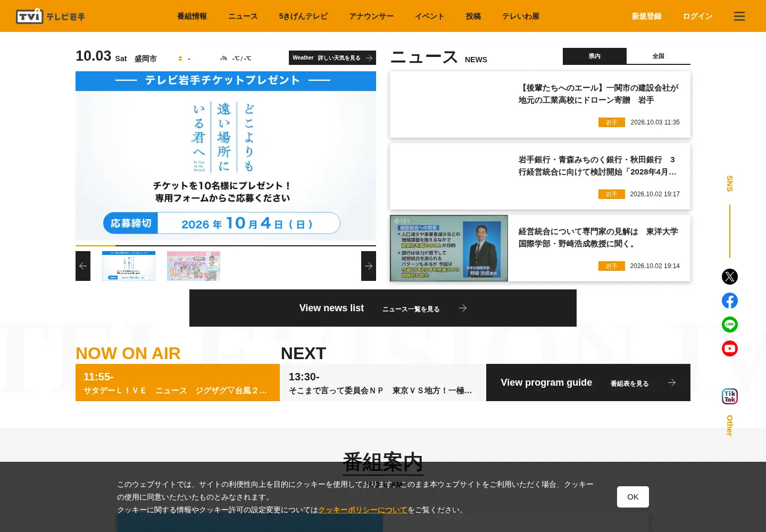Open アナウンサー menu item

click(x=371, y=16)
